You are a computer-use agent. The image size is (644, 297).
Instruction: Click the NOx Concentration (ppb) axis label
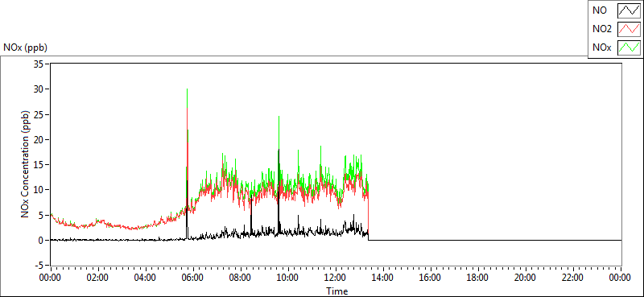point(25,164)
